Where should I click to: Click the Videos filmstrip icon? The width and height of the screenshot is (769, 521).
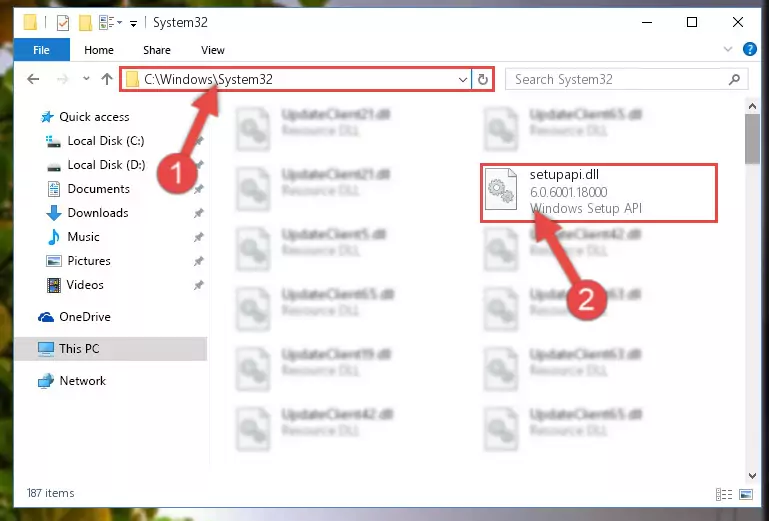(53, 285)
